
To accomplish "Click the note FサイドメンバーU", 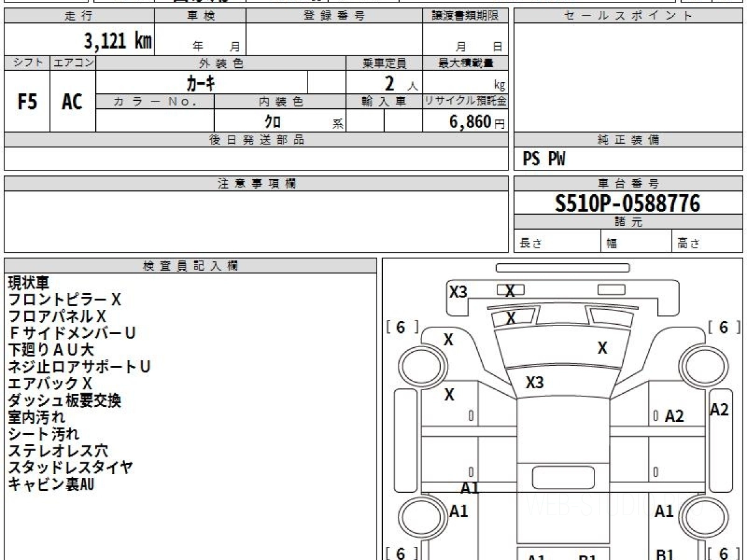I will click(72, 334).
